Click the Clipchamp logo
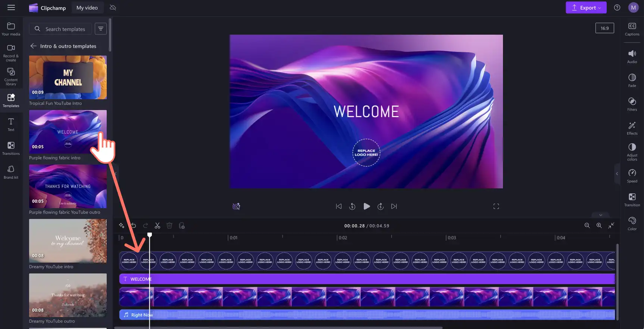The image size is (644, 329). pyautogui.click(x=47, y=8)
